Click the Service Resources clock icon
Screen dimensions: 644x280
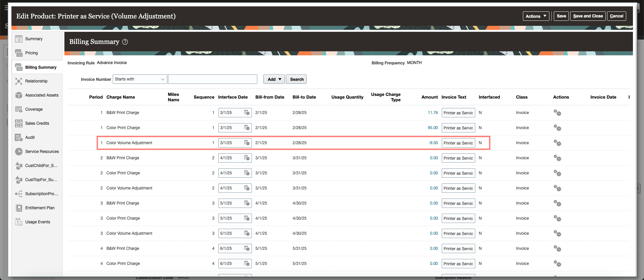19,152
